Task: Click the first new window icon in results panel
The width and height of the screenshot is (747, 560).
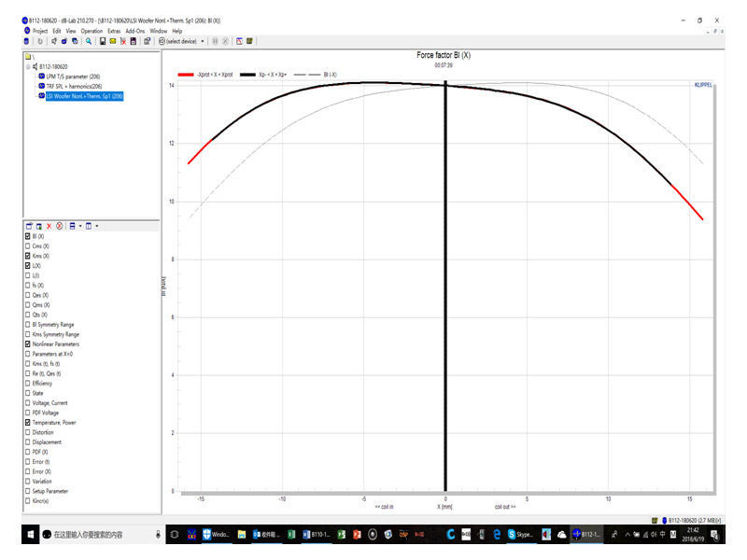Action: point(28,226)
